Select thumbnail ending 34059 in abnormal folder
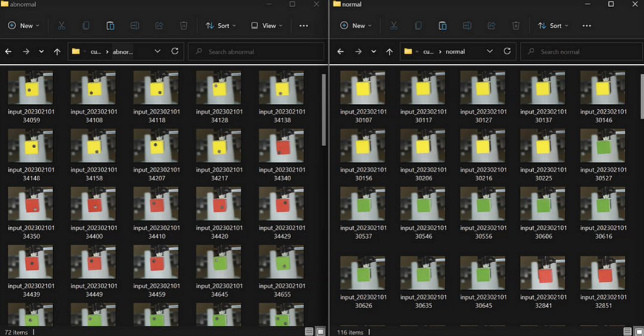644x336 pixels. pos(31,87)
